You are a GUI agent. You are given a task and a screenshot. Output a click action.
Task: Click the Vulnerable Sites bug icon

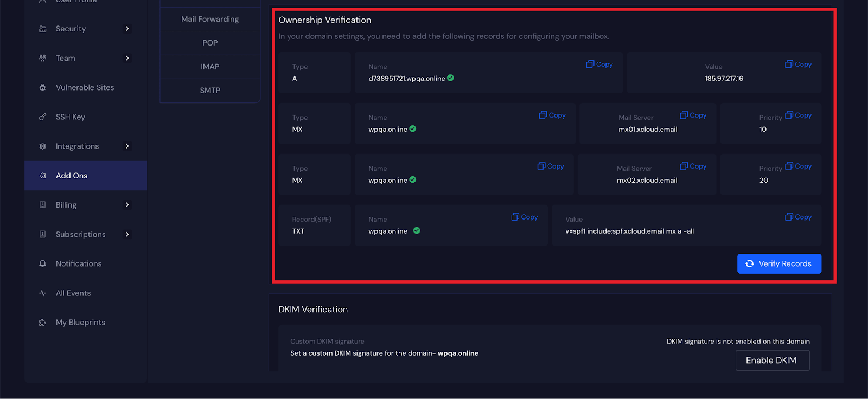pos(43,88)
